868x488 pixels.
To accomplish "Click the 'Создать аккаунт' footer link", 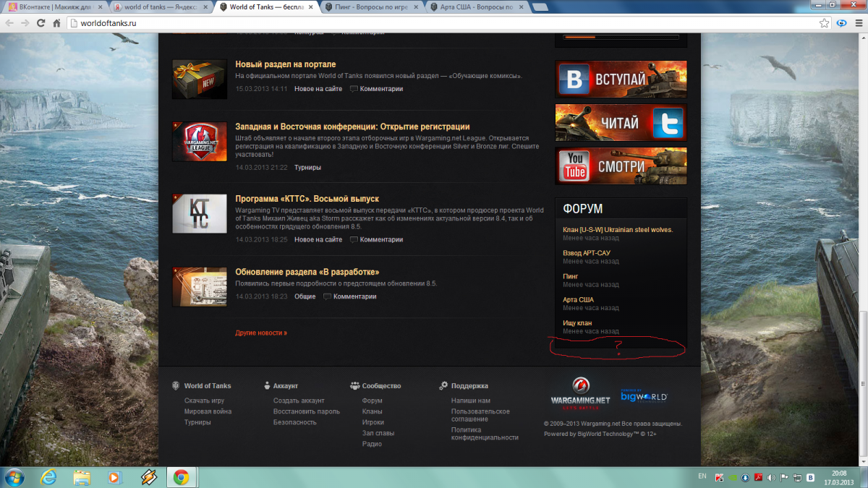I will [x=299, y=401].
